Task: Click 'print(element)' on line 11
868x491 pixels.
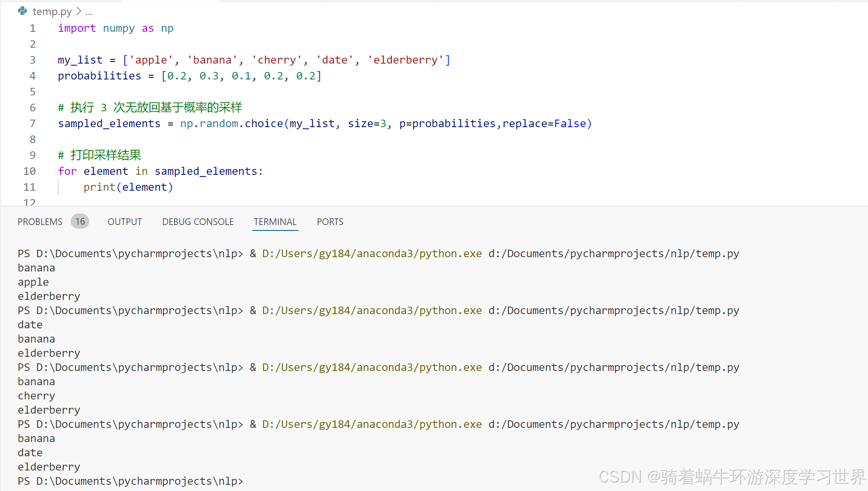Action: pyautogui.click(x=128, y=187)
